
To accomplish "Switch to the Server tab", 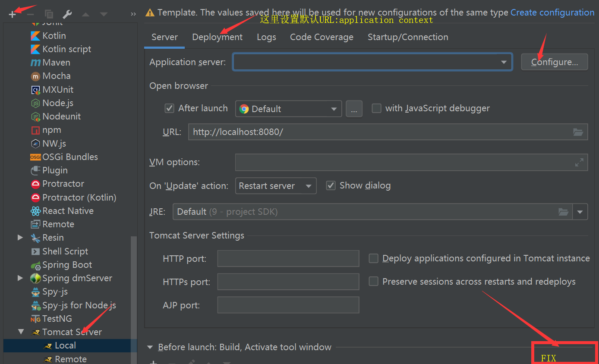I will coord(164,37).
